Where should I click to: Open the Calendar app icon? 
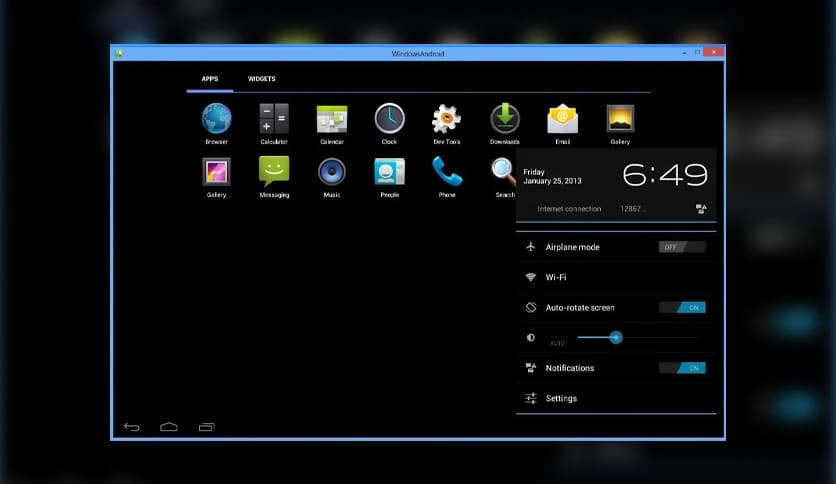(332, 119)
